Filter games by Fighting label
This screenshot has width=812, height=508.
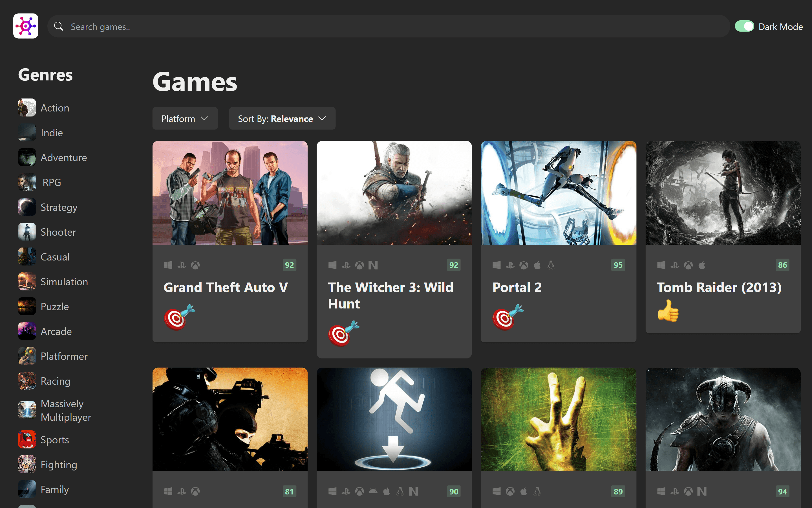[59, 465]
